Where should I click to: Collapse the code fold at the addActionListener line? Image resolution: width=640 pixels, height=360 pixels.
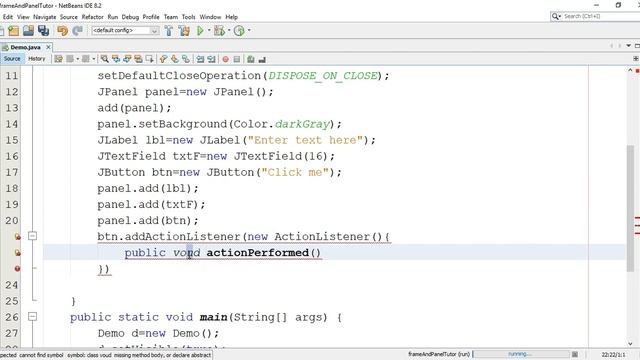click(x=32, y=236)
